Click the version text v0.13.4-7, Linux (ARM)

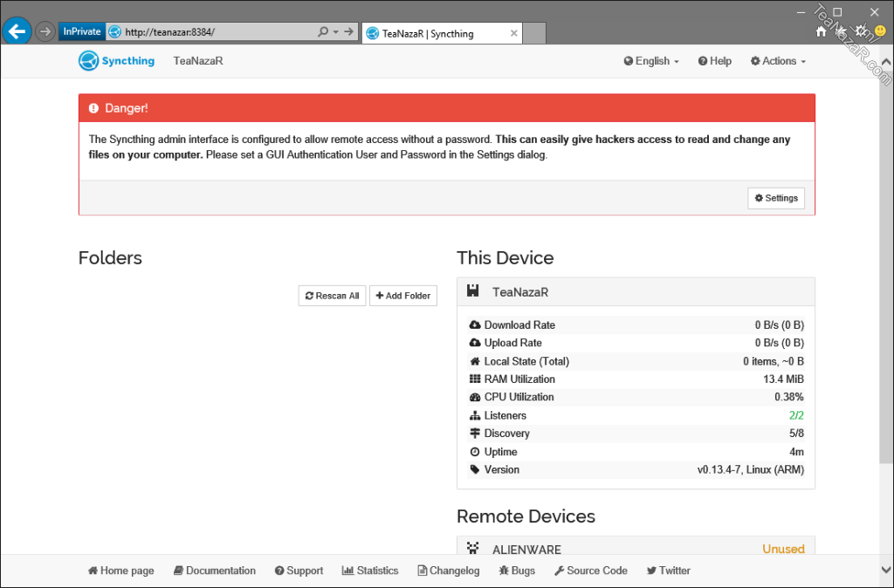750,470
